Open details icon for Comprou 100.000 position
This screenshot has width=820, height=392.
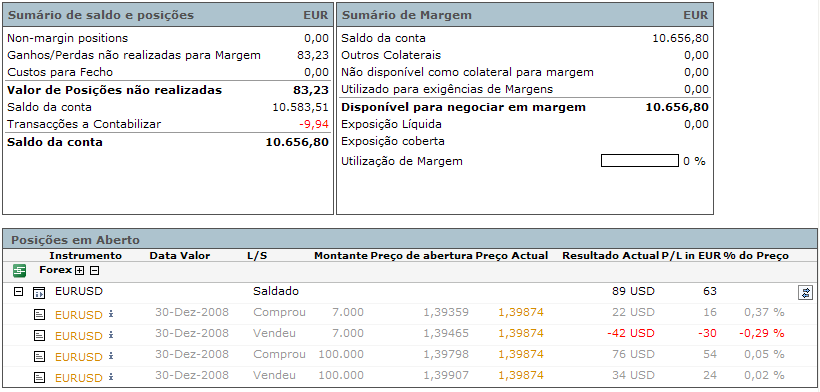(40, 356)
